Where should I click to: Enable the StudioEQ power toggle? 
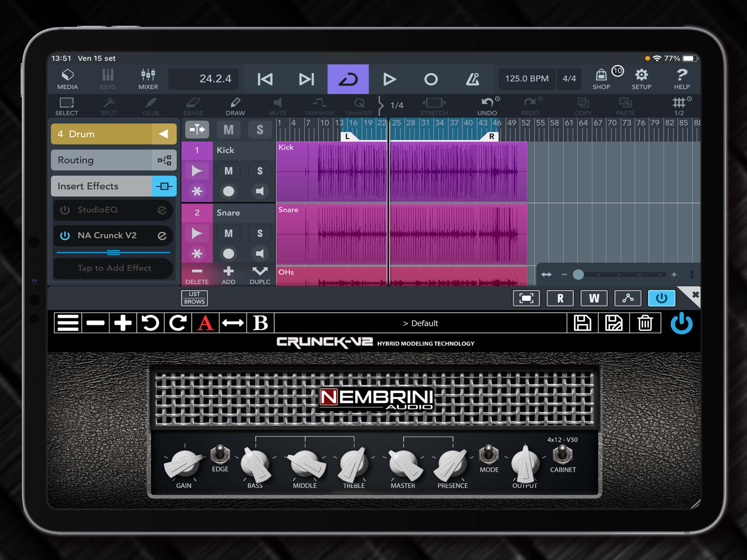[x=65, y=210]
